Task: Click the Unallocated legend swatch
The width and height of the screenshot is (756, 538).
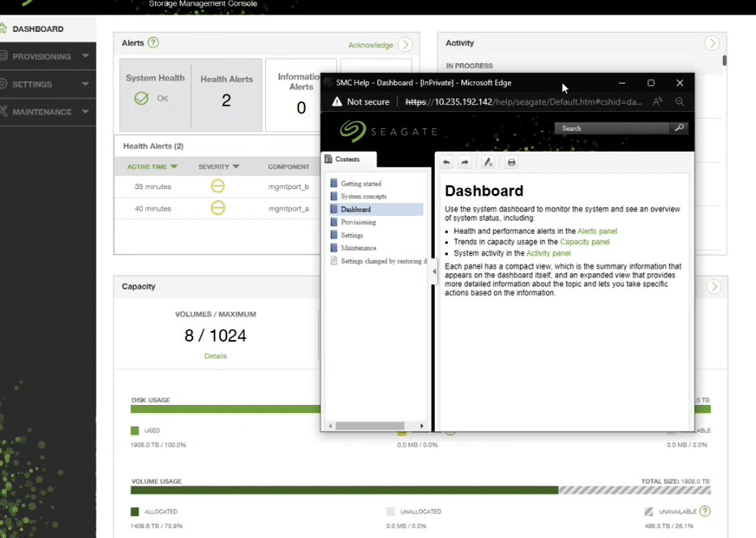Action: pyautogui.click(x=390, y=511)
